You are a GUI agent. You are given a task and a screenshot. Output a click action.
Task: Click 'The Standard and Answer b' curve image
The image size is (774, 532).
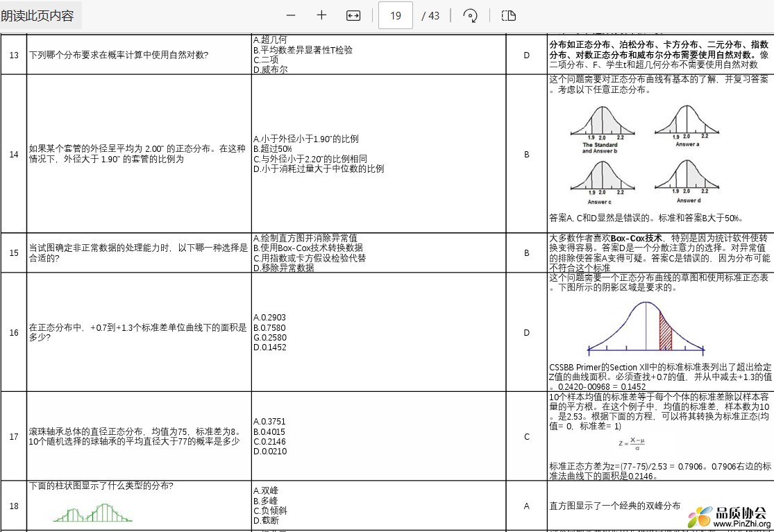point(601,129)
